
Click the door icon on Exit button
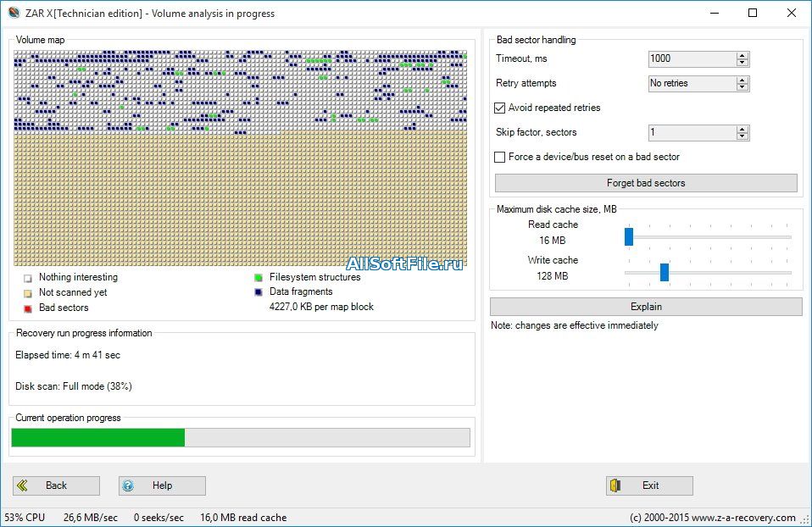616,485
